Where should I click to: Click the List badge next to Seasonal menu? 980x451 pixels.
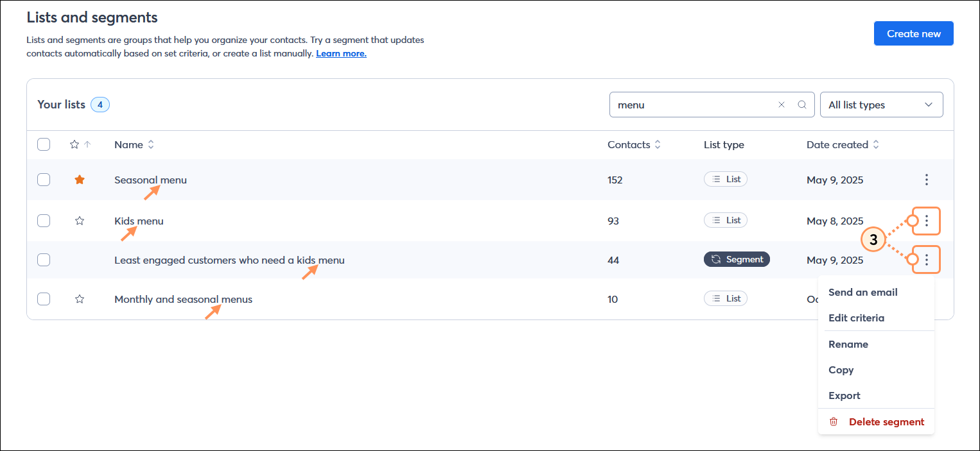725,179
